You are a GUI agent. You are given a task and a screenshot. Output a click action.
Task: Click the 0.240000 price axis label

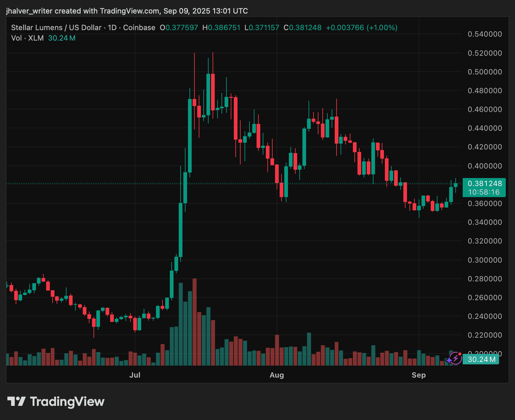click(x=485, y=316)
